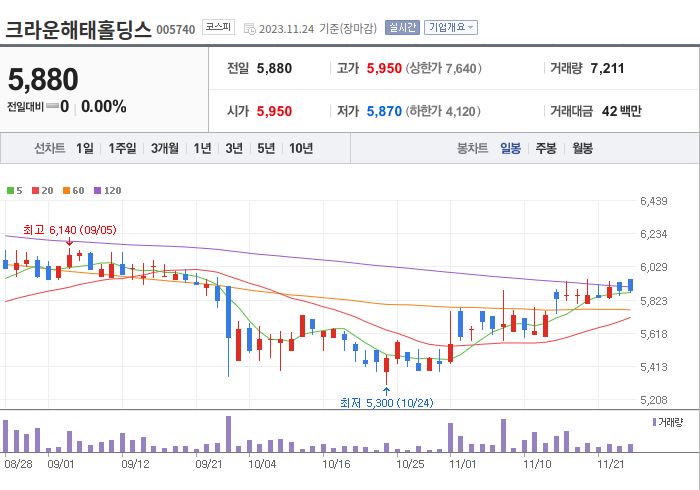Open the 기업개요 dropdown
The height and width of the screenshot is (490, 700).
pyautogui.click(x=451, y=28)
